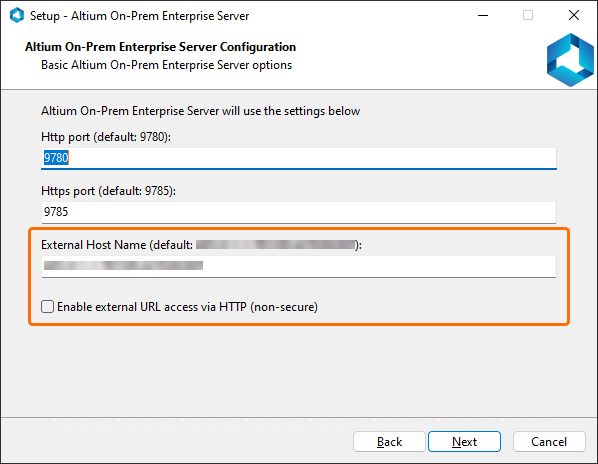Close the Altium Setup dialog

coord(574,16)
